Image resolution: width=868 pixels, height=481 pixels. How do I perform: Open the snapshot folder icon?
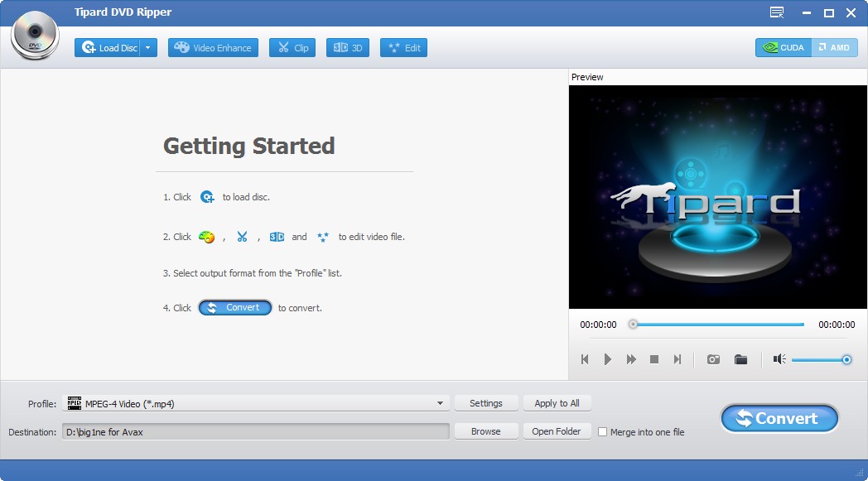point(740,359)
